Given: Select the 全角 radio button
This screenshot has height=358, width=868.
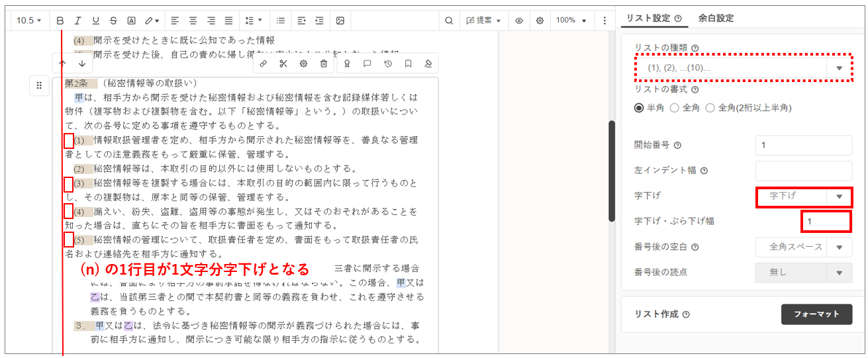Looking at the screenshot, I should [x=675, y=108].
